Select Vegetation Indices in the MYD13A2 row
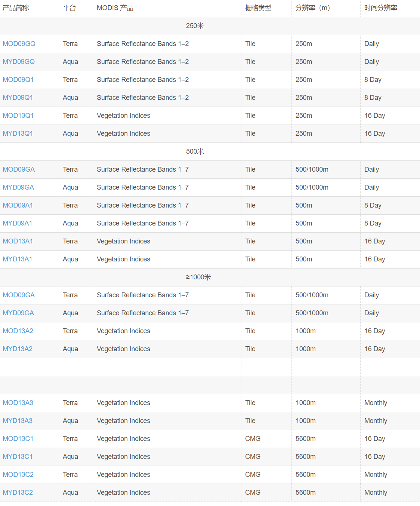Screen dimensions: 420x506 [x=123, y=349]
